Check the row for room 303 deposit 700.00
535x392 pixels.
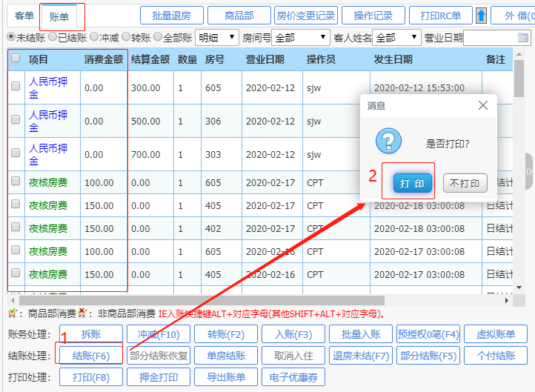click(16, 153)
